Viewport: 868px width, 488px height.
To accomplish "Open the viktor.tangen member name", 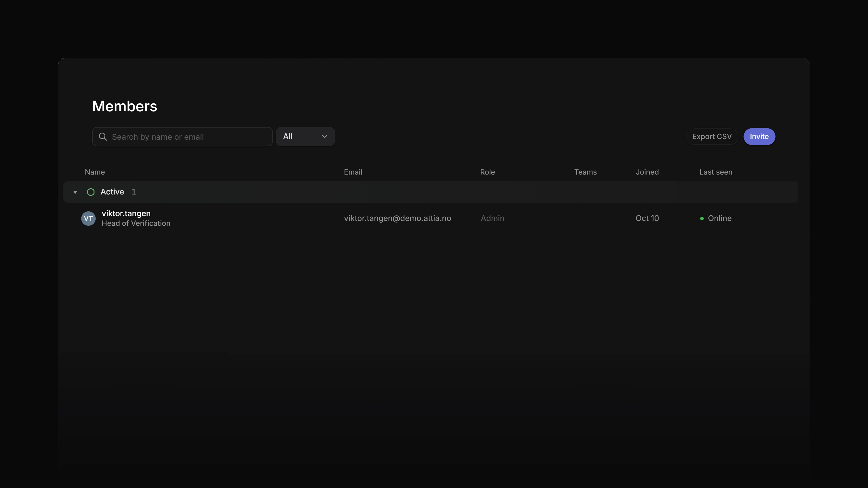I will [126, 213].
